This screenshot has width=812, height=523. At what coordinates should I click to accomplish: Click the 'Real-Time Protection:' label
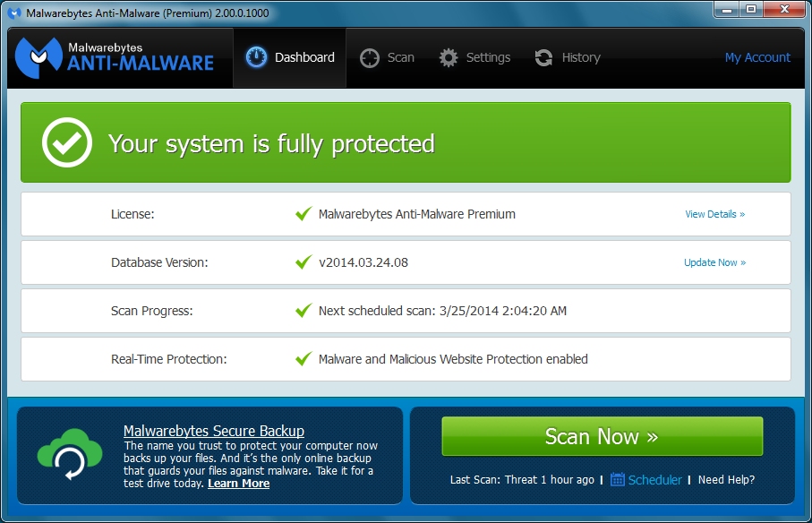169,359
